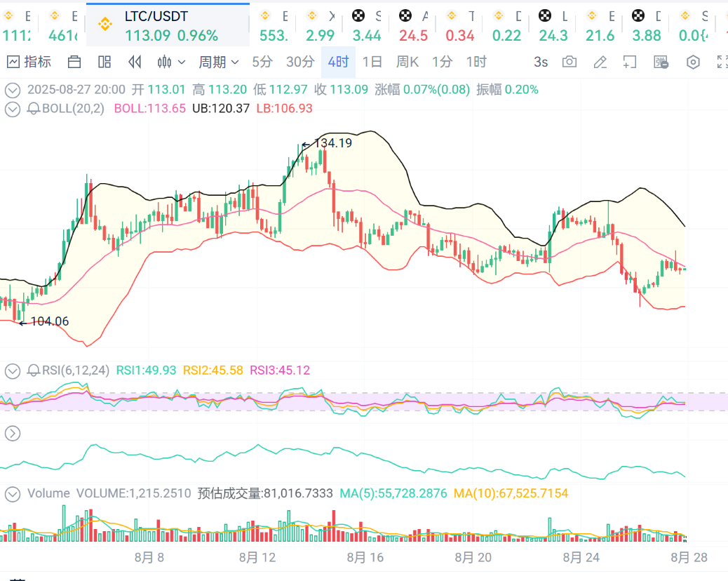Image resolution: width=728 pixels, height=581 pixels.
Task: Click the single-window layout icon
Action: pyautogui.click(x=74, y=62)
